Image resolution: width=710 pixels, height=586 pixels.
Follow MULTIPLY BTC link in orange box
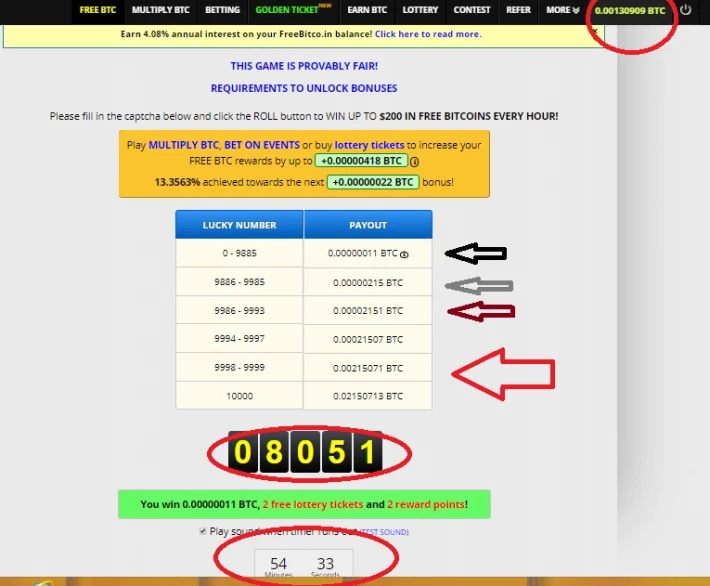point(183,145)
